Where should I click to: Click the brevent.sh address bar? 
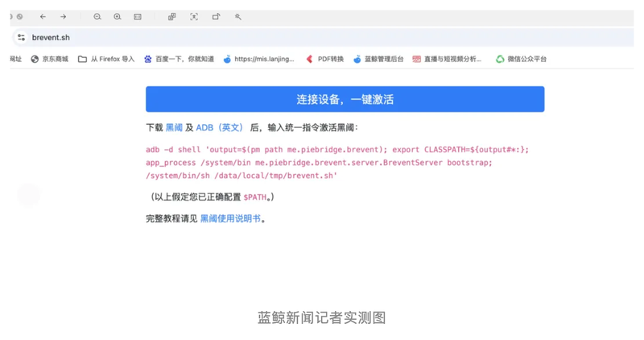(x=322, y=37)
